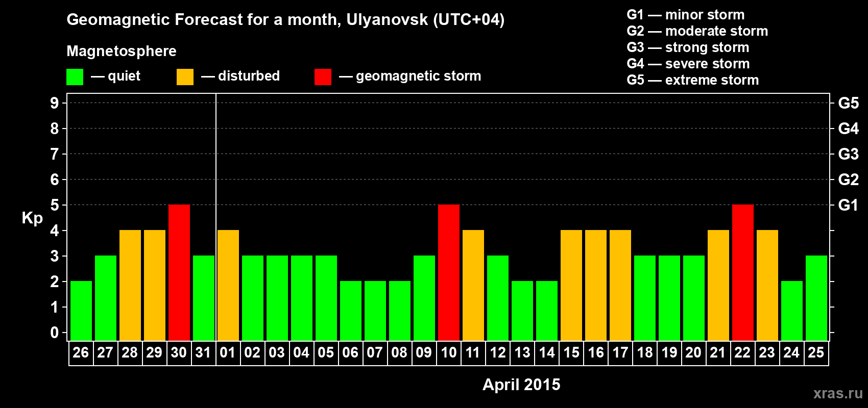Click the date label 05
This screenshot has width=868, height=408.
click(326, 353)
